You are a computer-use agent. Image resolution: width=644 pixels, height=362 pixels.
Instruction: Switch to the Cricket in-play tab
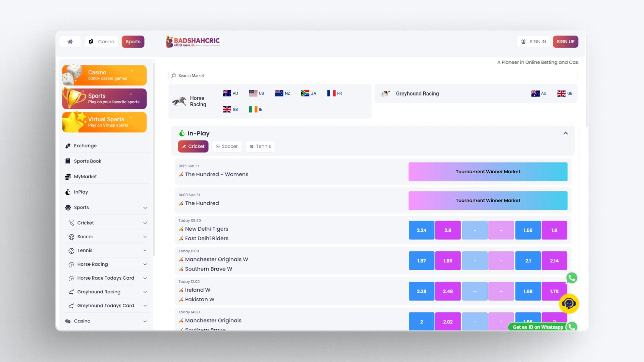click(193, 146)
